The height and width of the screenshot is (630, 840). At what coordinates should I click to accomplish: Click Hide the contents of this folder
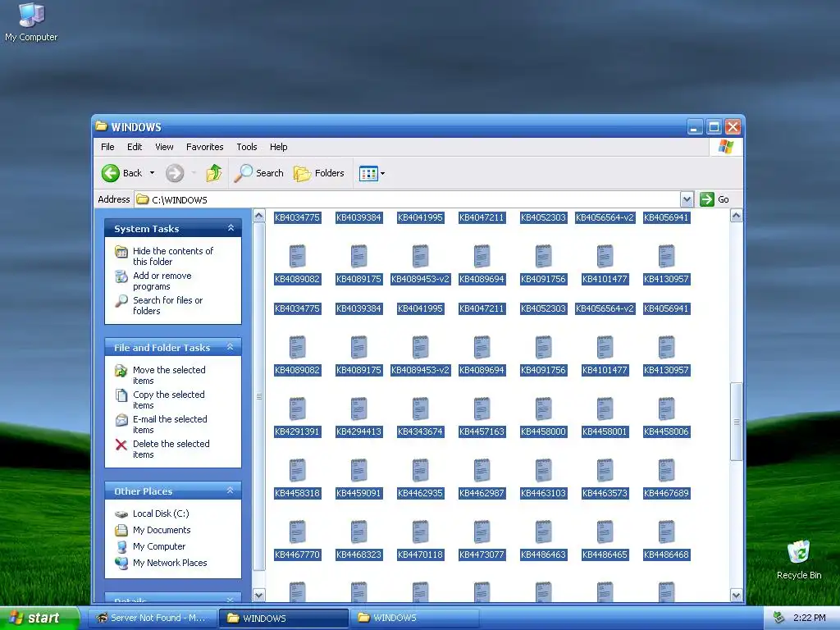click(172, 256)
